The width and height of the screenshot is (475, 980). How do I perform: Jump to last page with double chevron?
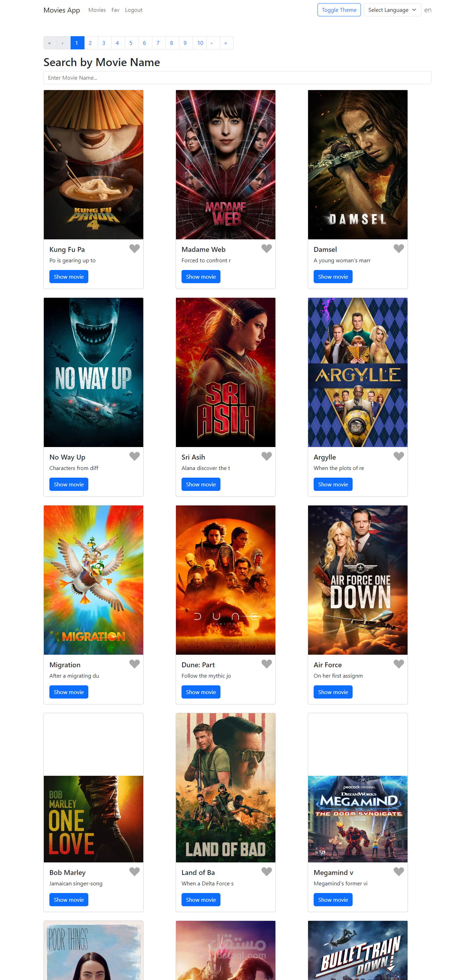(226, 43)
